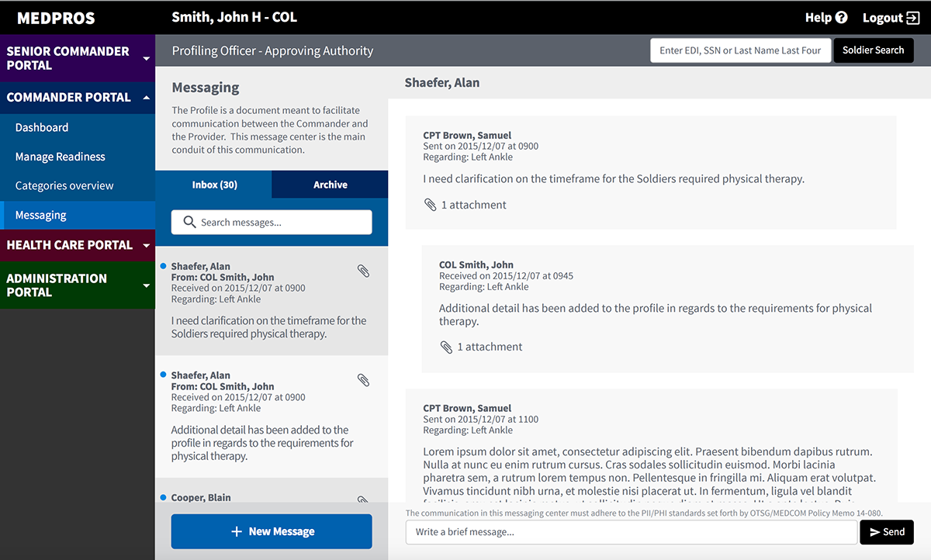Click the Help question mark icon
This screenshot has height=560, width=931.
tap(841, 18)
